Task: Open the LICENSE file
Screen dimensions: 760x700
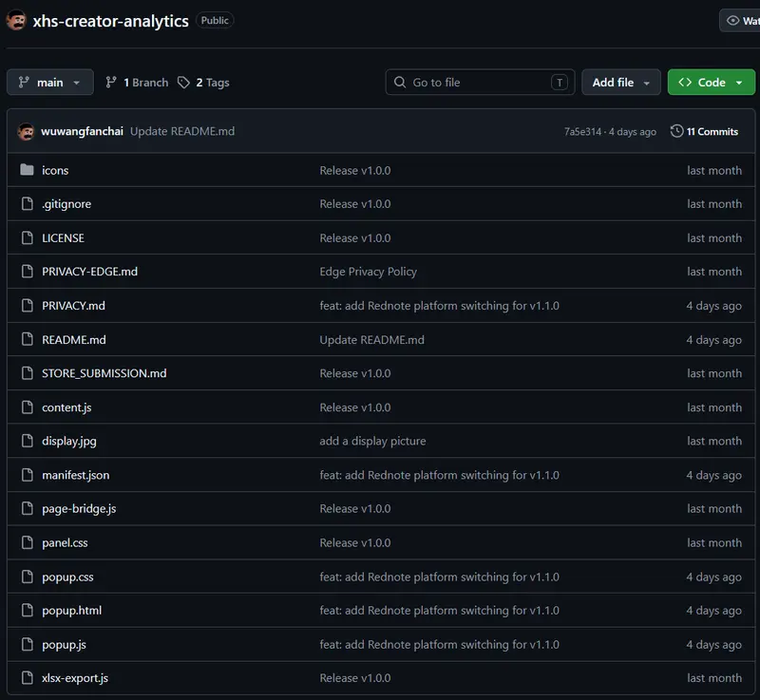Action: 63,237
